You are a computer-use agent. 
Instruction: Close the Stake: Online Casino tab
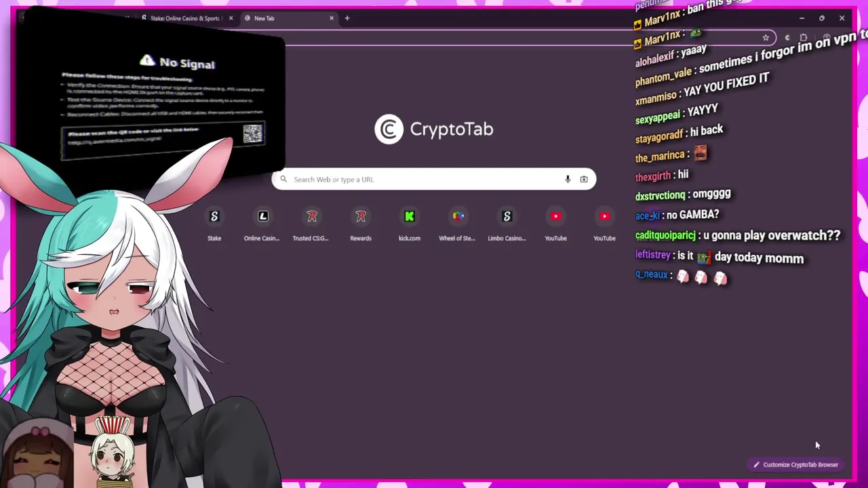point(231,18)
